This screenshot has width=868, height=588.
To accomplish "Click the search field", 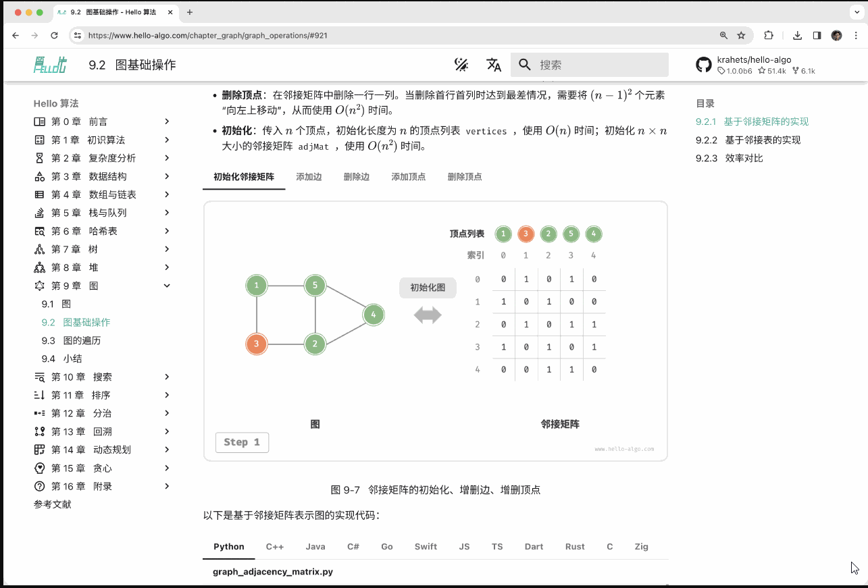I will [598, 65].
